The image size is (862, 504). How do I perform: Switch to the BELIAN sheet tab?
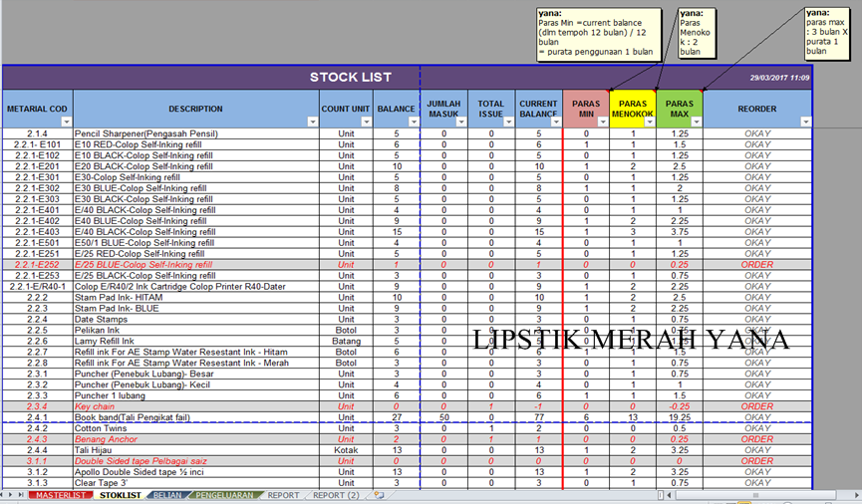pos(167,495)
